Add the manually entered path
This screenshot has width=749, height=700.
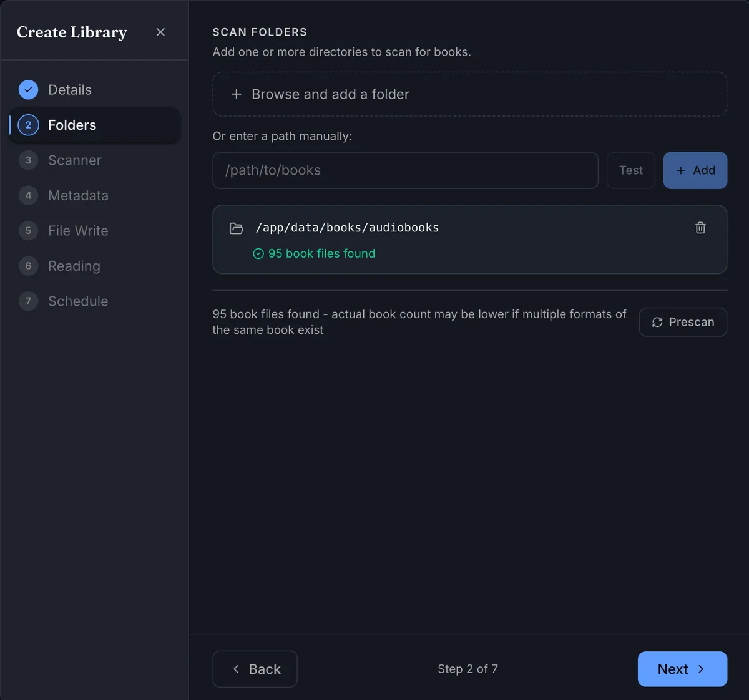click(x=695, y=170)
